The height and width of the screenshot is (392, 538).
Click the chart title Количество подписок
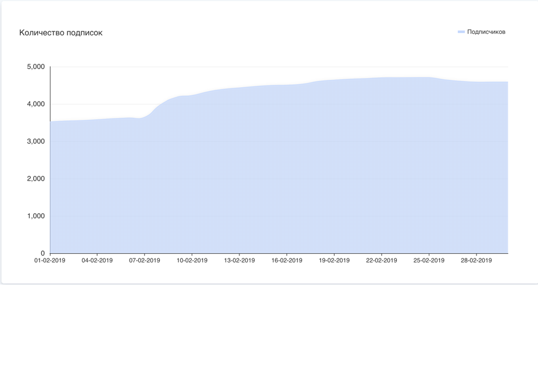(x=61, y=33)
